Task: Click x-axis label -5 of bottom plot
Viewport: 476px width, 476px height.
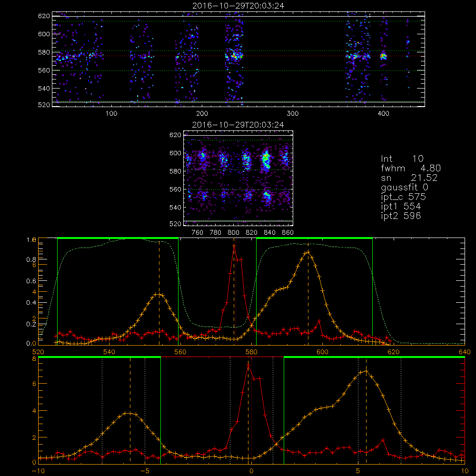Action: point(145,471)
